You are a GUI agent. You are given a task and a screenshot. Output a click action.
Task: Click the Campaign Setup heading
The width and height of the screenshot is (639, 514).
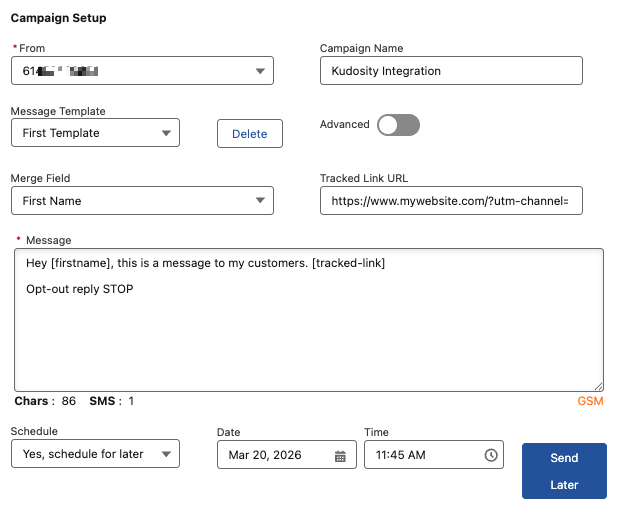(58, 18)
